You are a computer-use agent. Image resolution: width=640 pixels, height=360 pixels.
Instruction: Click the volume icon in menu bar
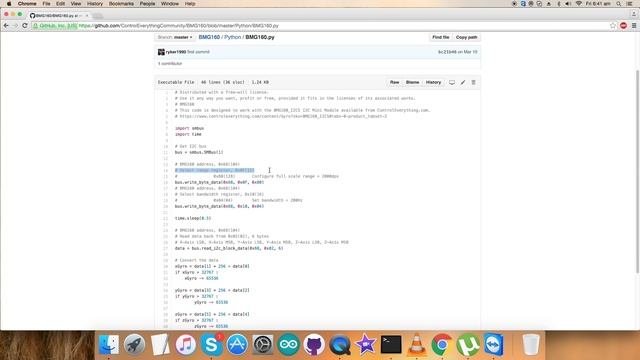(x=568, y=4)
